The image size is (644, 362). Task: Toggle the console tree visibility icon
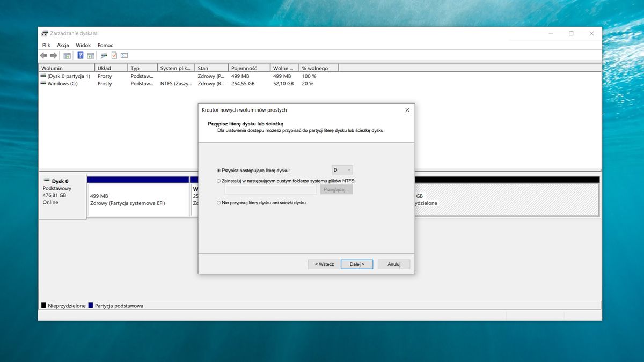(67, 55)
